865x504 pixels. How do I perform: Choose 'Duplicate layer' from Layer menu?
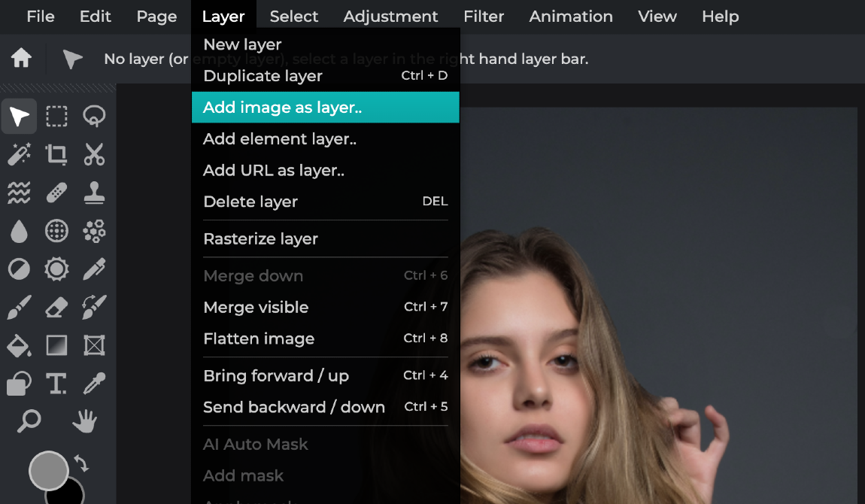coord(263,76)
